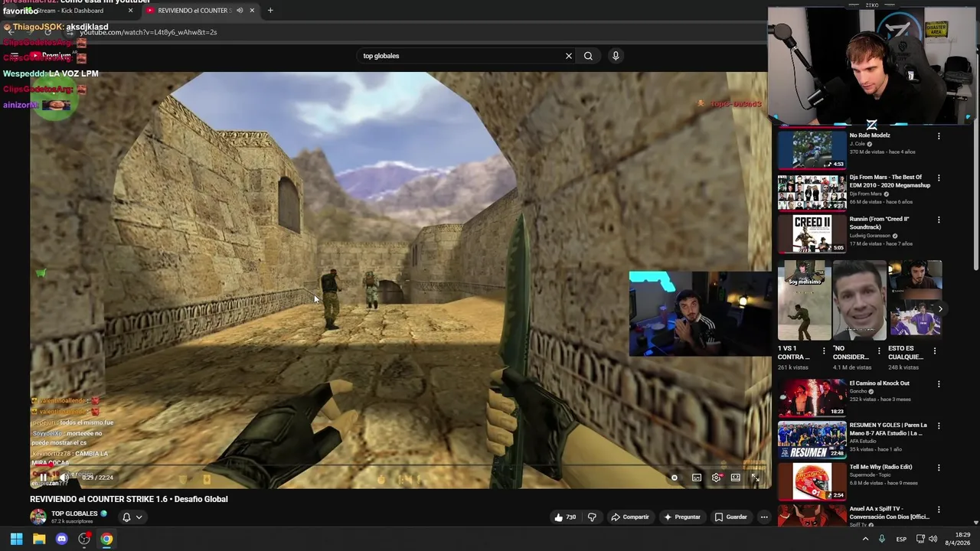Screen dimensions: 980x551
Task: Close the Kick Dashboard tab
Action: (x=130, y=11)
